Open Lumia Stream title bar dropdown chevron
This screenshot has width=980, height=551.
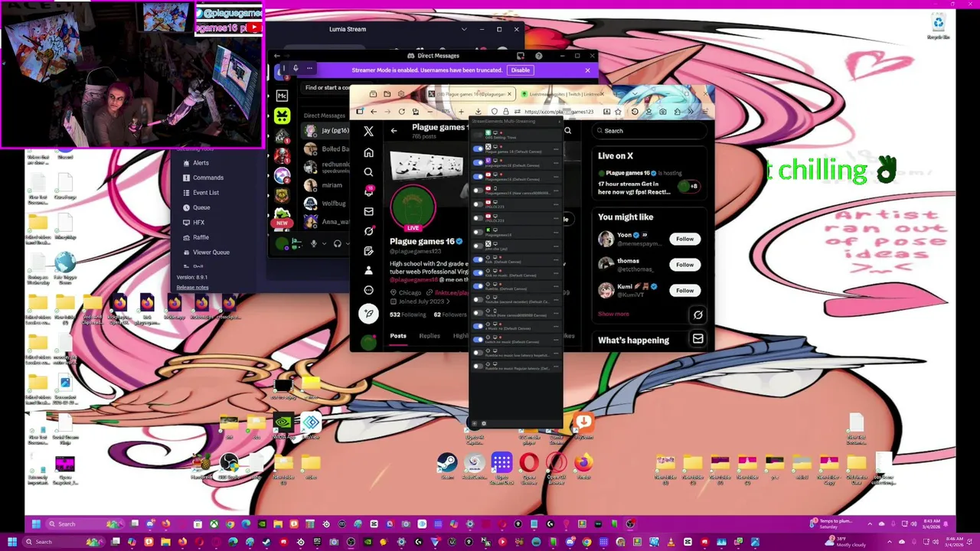(464, 29)
